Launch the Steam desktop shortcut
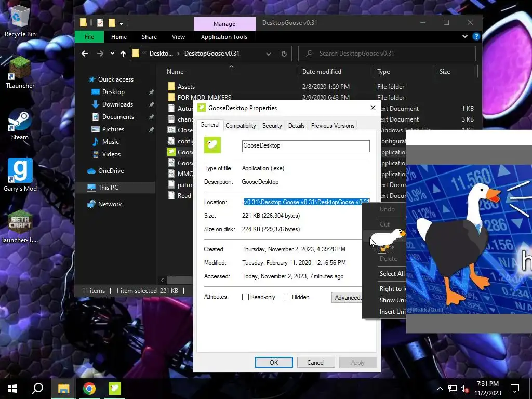Screen dimensions: 532x399 (20, 125)
